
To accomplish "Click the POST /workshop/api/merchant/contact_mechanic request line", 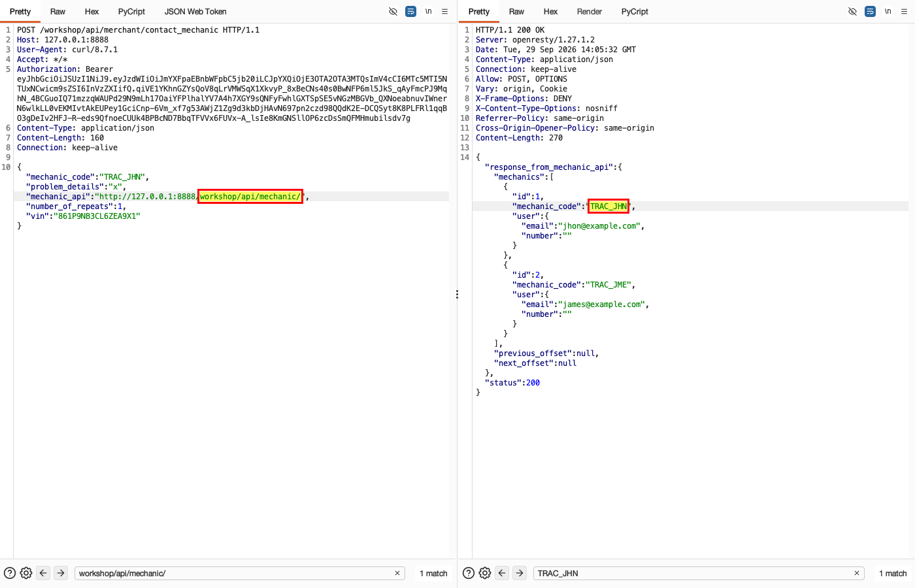I will point(138,30).
